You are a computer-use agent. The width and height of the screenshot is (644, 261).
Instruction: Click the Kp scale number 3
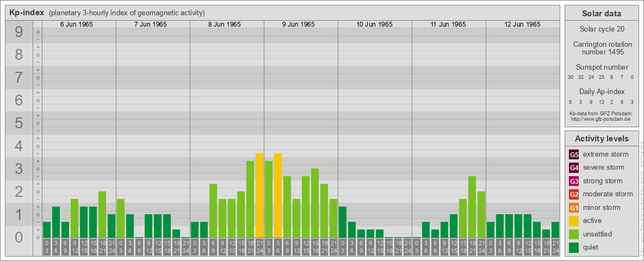click(19, 169)
